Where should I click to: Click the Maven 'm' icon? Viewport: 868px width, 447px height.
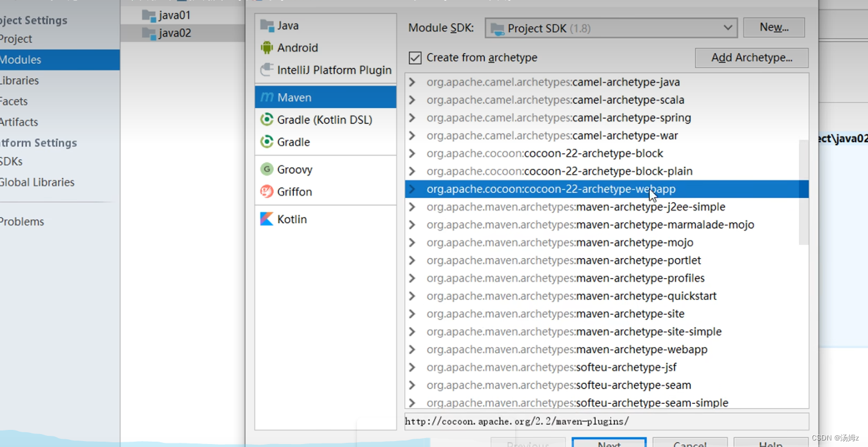(x=267, y=97)
